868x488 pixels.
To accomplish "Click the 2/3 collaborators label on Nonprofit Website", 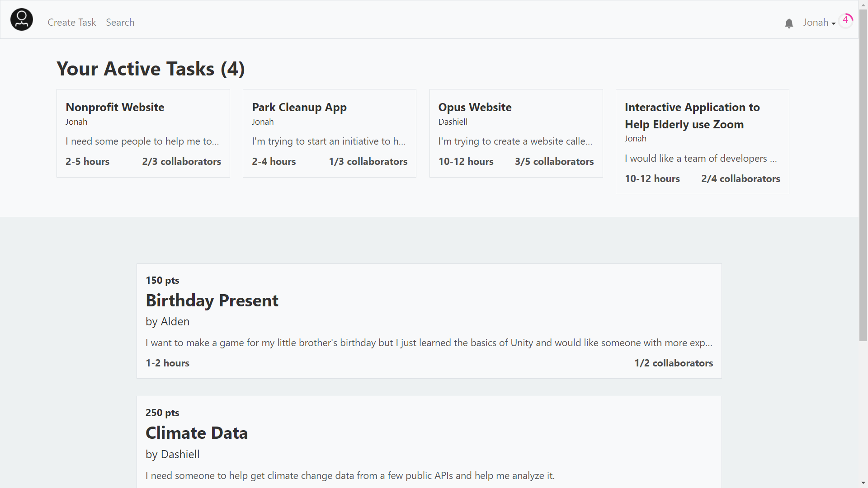I will tap(181, 162).
